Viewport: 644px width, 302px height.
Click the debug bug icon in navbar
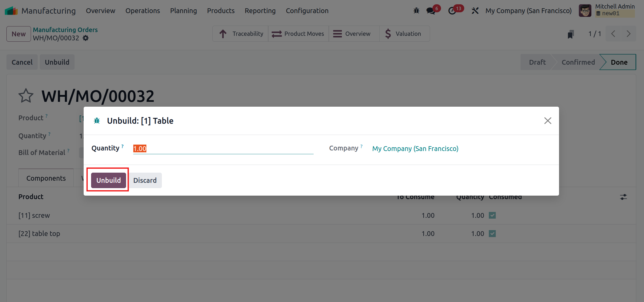(416, 11)
